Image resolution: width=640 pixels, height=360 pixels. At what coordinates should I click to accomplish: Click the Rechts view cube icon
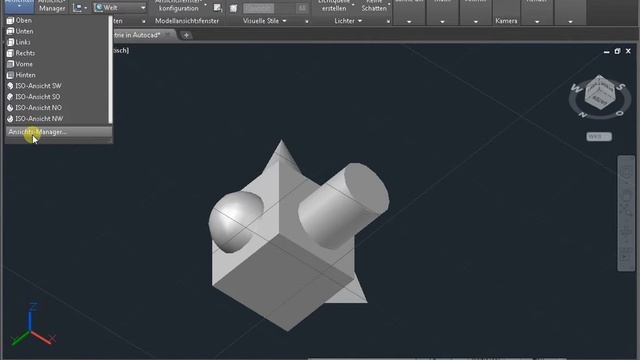point(10,53)
